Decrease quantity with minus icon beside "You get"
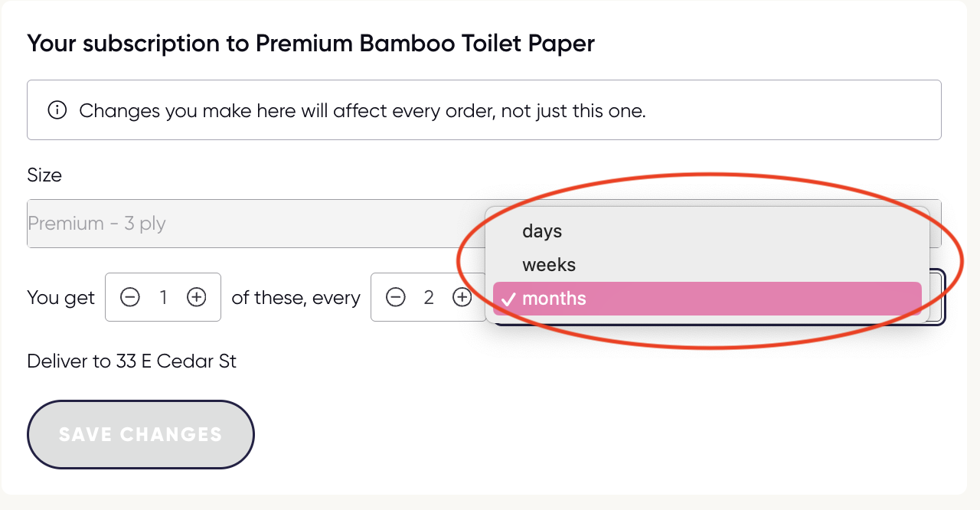 point(130,297)
